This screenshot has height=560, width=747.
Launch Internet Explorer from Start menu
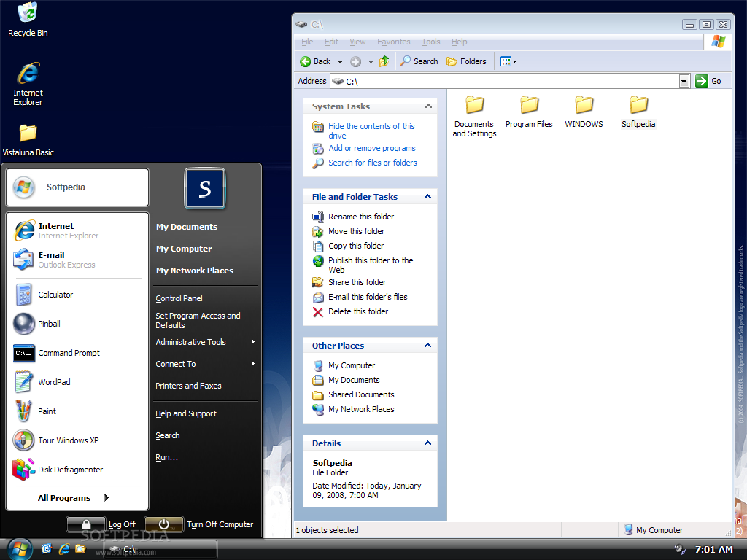[x=77, y=230]
